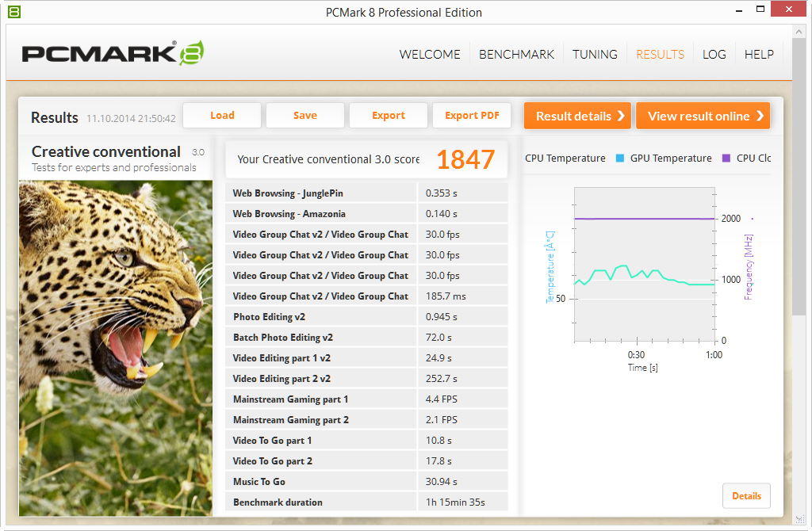
Task: Select the Web Browsing - Amazonia row
Action: 366,214
